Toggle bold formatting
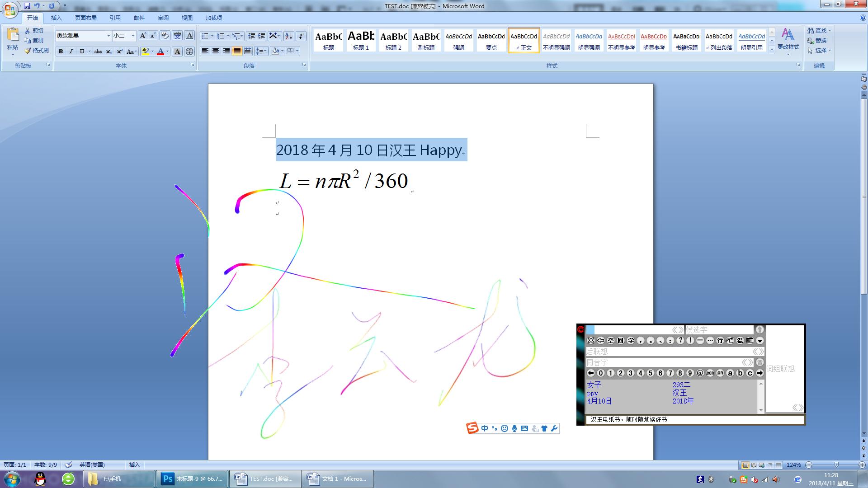Viewport: 868px width, 488px height. 61,52
